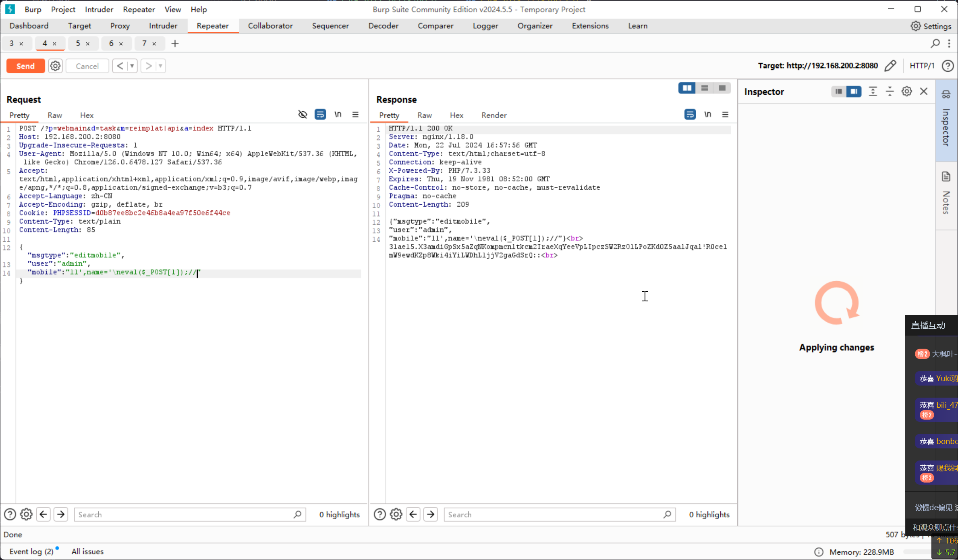Go to previous request in history
The height and width of the screenshot is (560, 958).
tap(120, 66)
